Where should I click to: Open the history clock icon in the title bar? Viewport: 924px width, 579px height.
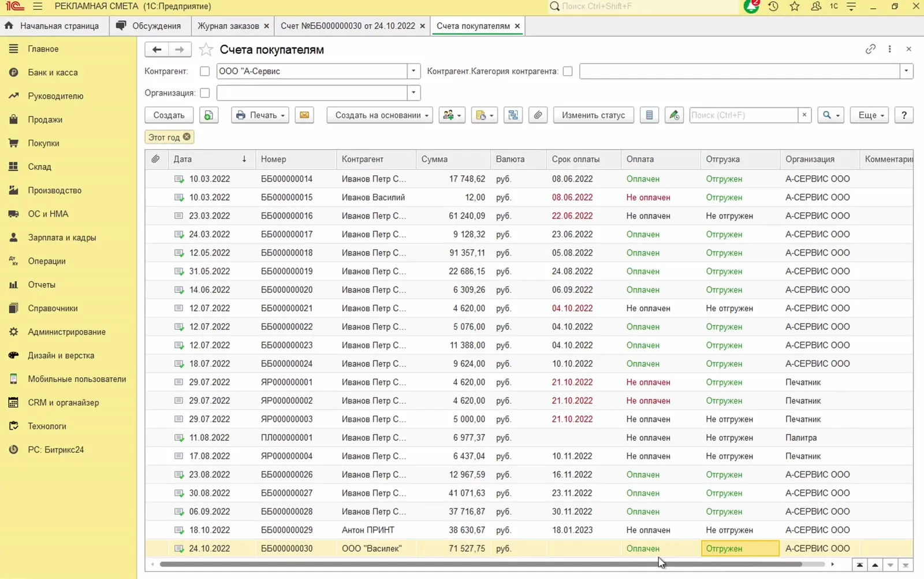(773, 6)
